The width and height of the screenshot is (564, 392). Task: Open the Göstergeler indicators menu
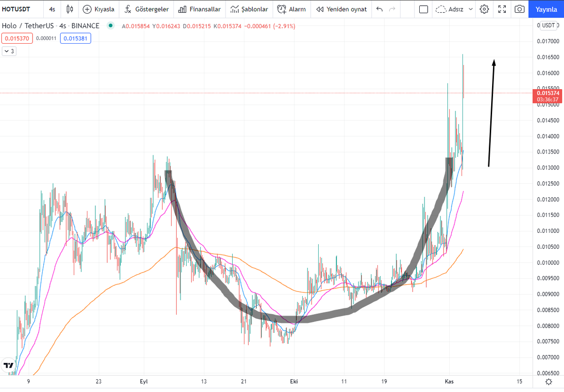coord(146,9)
